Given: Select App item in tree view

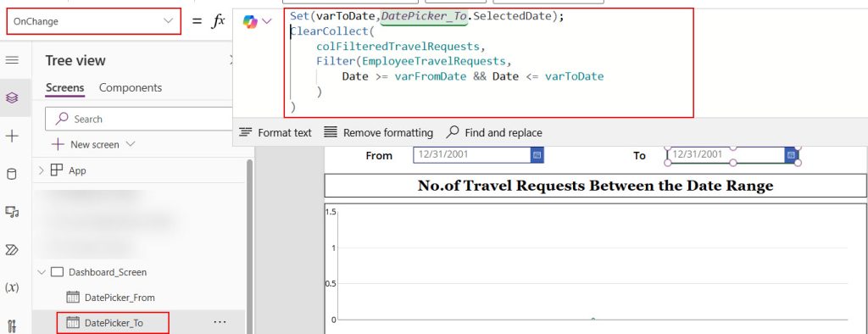Looking at the screenshot, I should [77, 170].
